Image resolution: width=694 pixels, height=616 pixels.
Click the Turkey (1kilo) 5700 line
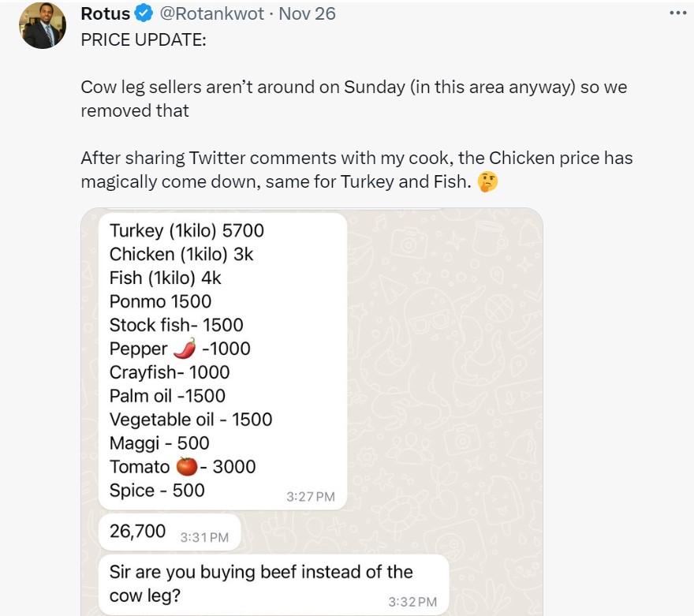click(187, 230)
